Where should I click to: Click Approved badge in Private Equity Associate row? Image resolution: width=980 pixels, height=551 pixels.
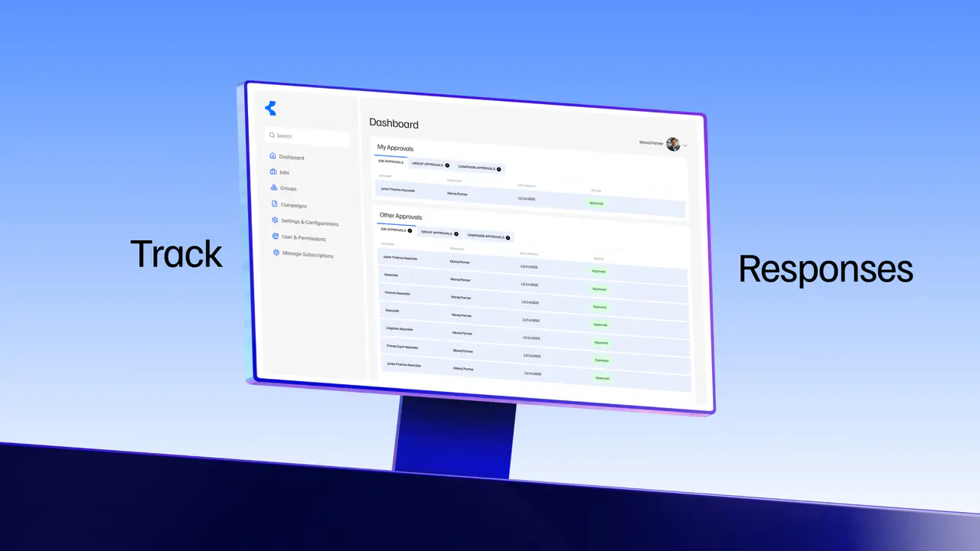tap(602, 360)
